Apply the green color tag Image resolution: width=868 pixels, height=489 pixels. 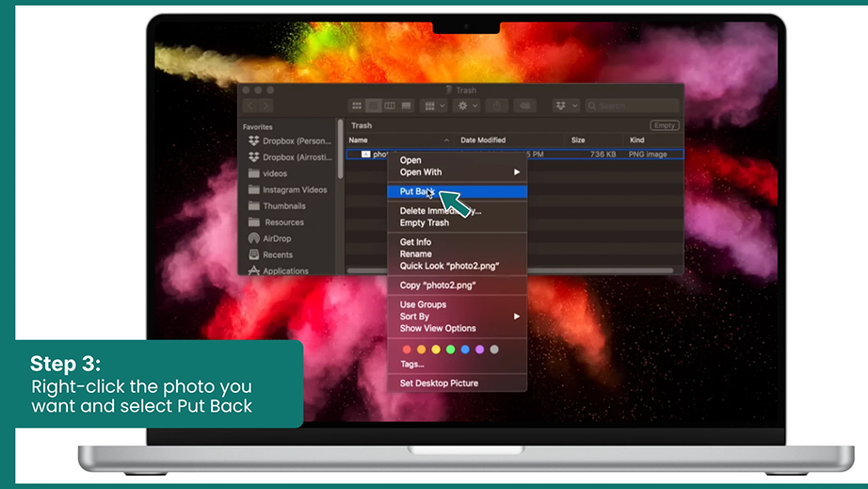[x=451, y=350]
